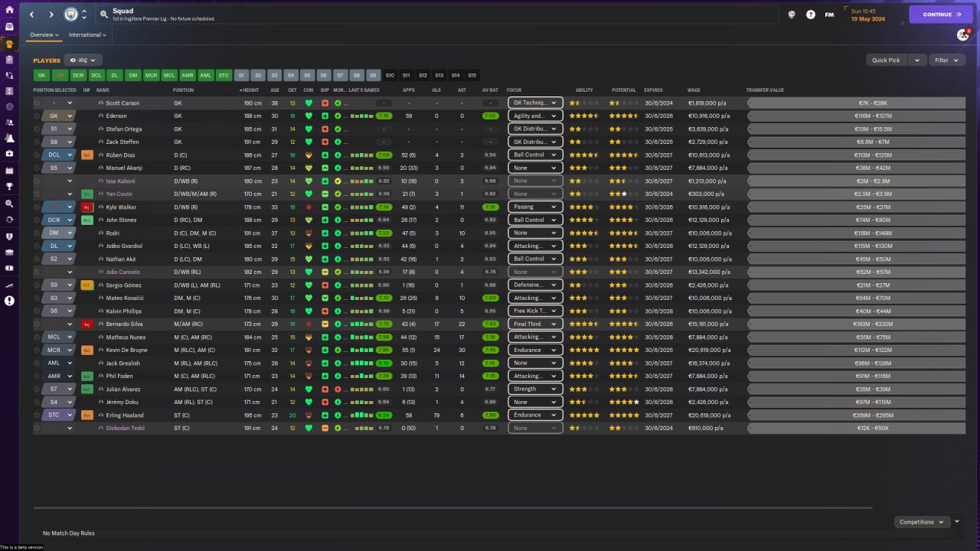Tick the selection circle for Phil Foden
Viewport: 980px width, 551px height.
click(x=36, y=377)
